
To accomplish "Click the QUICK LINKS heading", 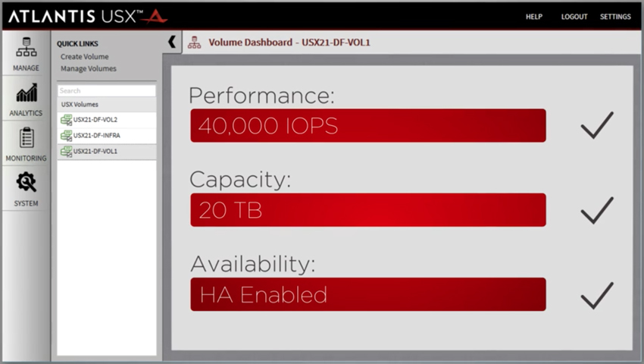I will (77, 43).
